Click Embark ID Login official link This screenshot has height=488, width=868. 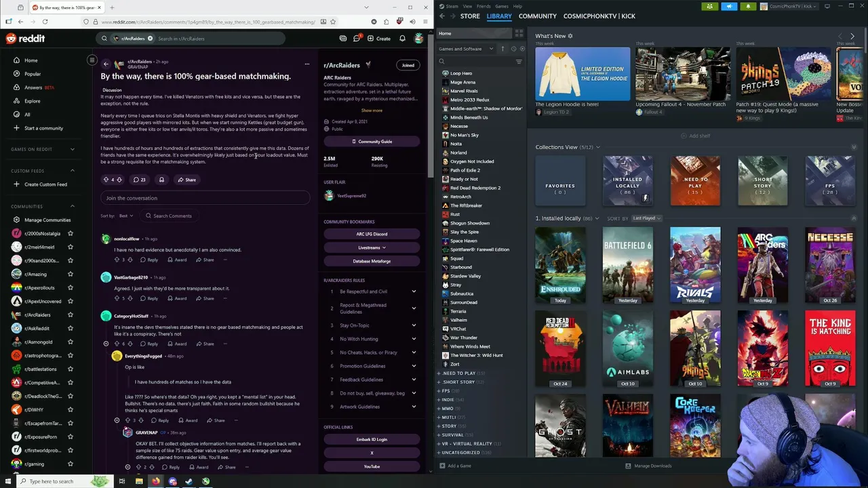click(372, 439)
